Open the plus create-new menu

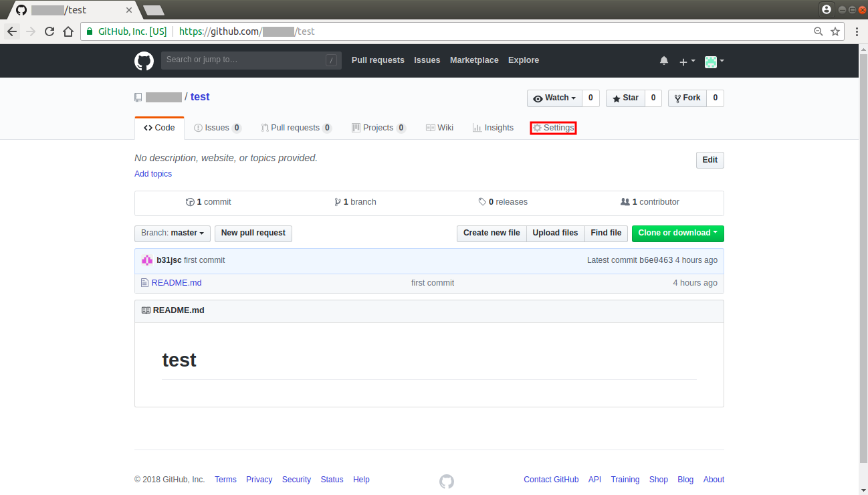(687, 61)
